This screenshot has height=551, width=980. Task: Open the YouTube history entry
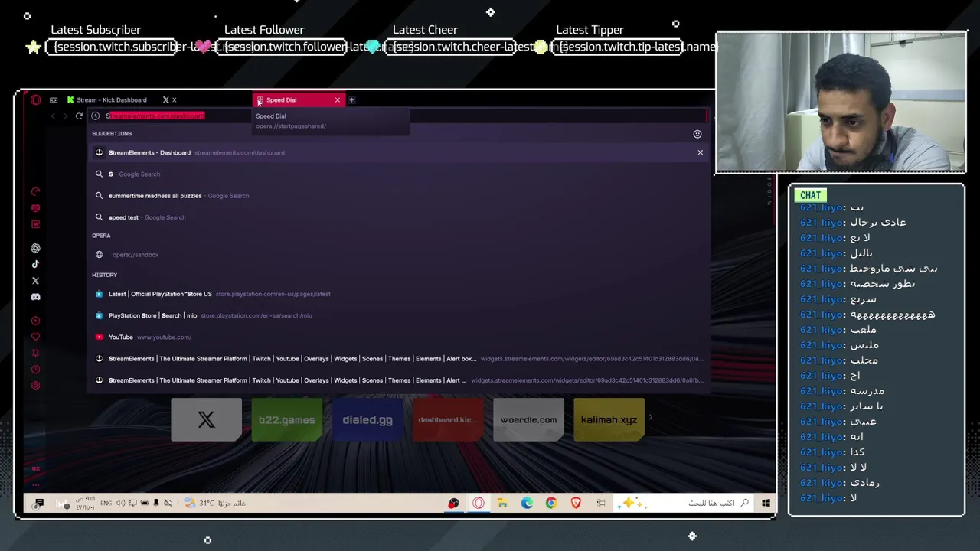tap(398, 337)
